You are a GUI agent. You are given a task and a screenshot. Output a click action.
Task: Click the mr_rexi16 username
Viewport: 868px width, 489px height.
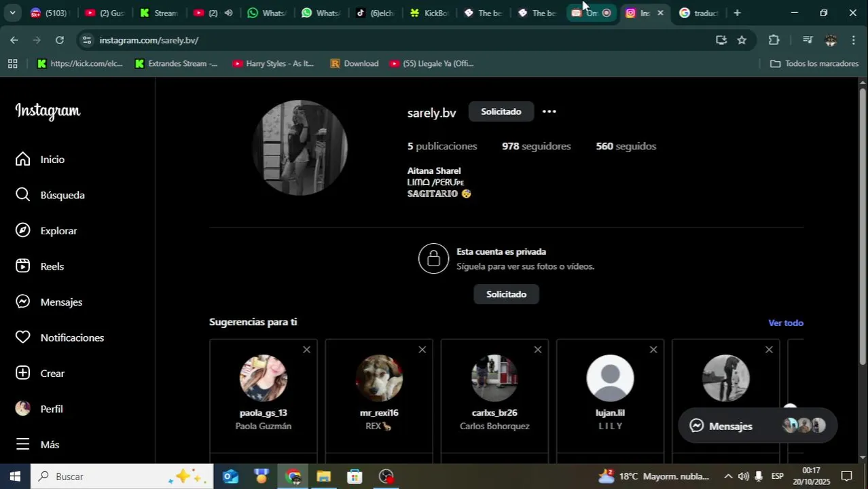pos(379,413)
